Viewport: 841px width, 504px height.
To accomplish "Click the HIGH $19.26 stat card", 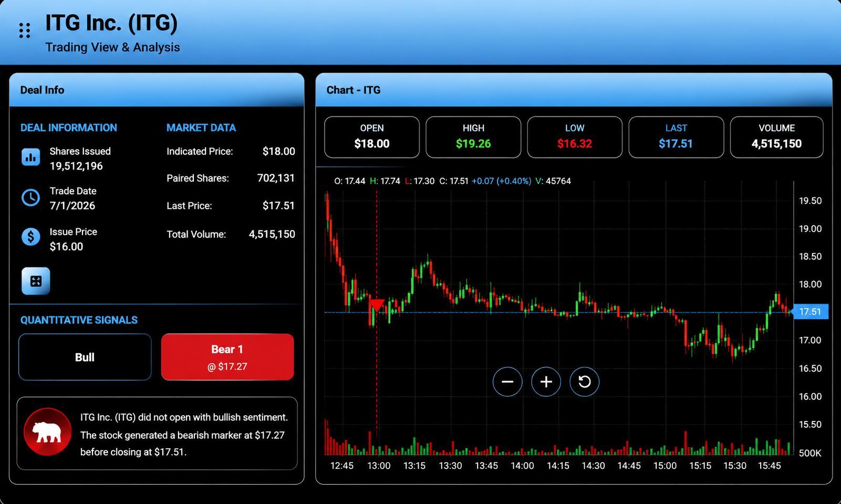I will [473, 137].
